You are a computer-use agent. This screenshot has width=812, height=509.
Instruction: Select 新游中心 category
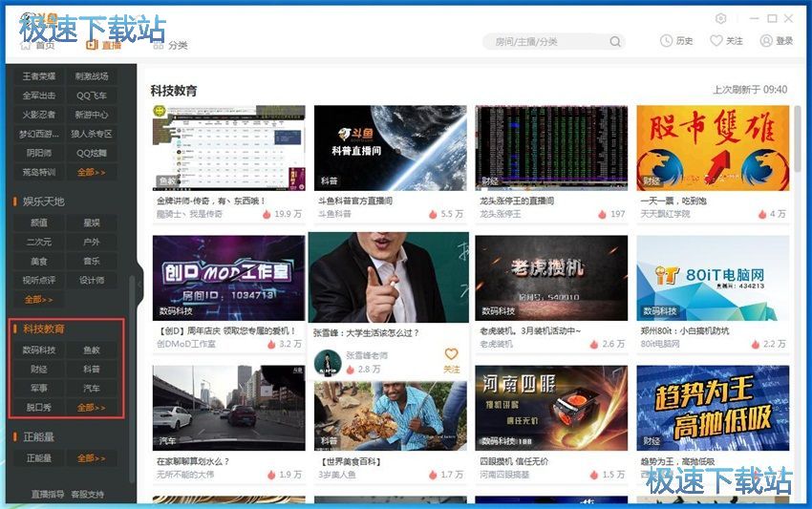[92, 115]
